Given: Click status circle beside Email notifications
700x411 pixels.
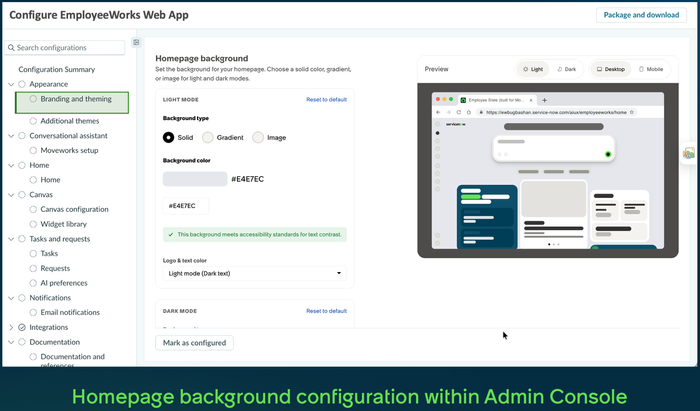Looking at the screenshot, I should (33, 312).
